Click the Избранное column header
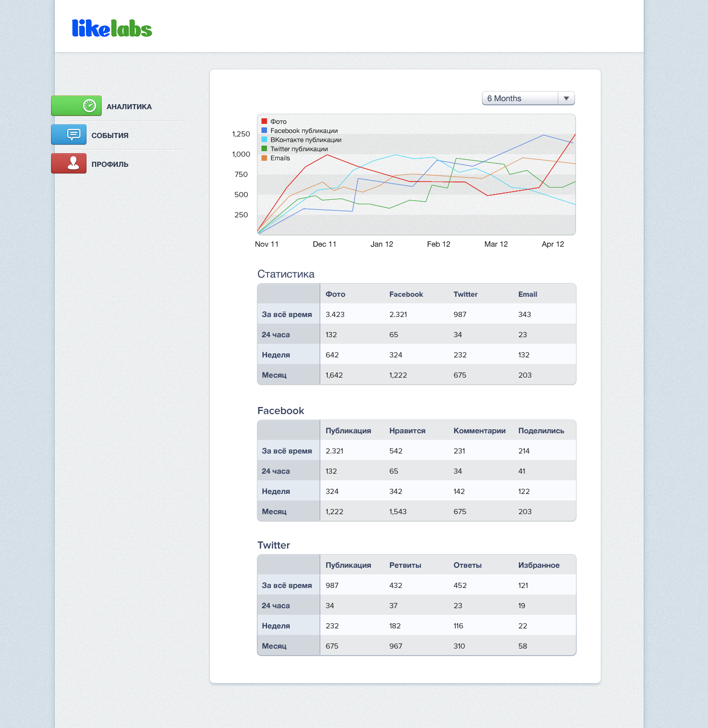 [539, 565]
